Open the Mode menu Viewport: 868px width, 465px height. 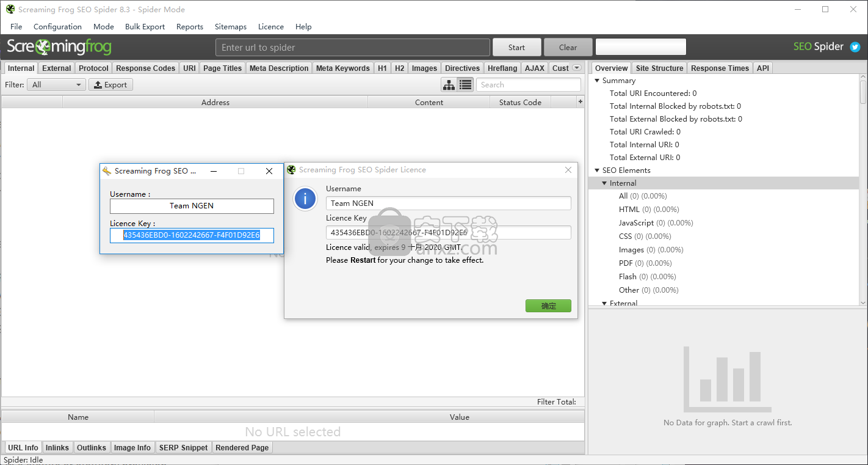click(x=104, y=27)
